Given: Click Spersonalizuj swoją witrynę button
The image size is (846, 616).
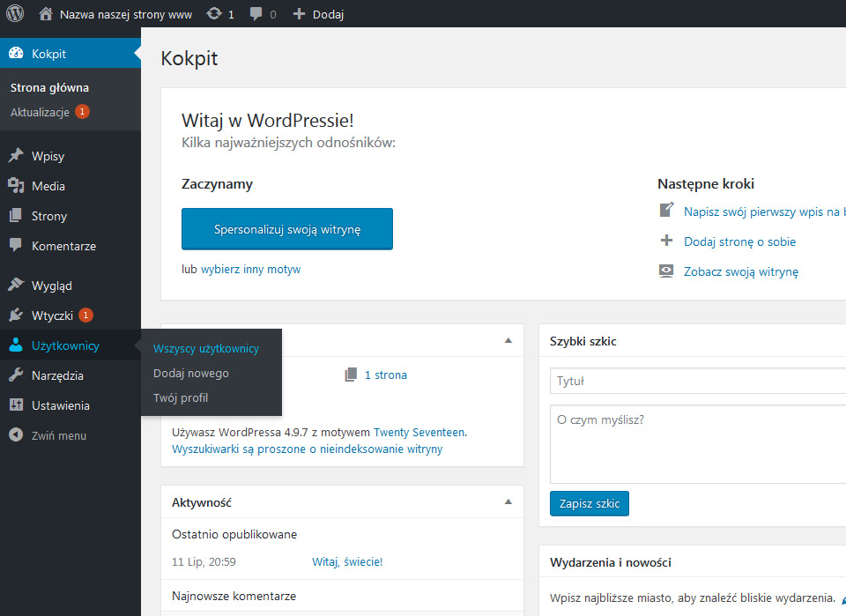Looking at the screenshot, I should pos(287,229).
